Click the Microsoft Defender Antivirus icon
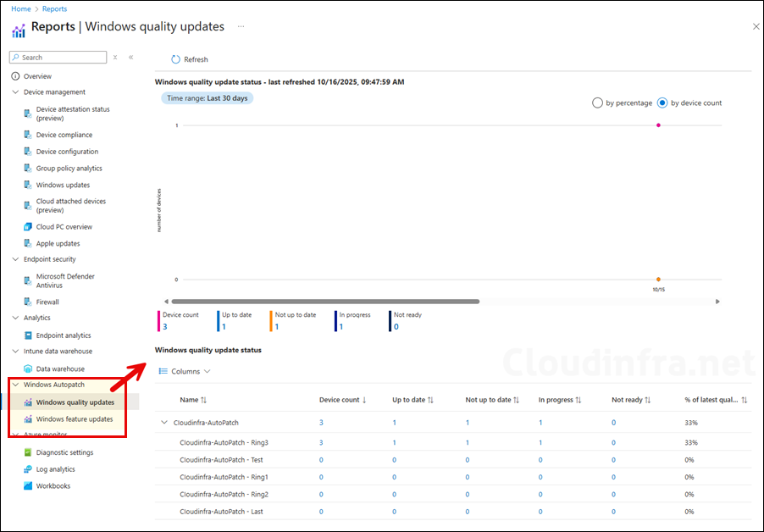 tap(28, 280)
